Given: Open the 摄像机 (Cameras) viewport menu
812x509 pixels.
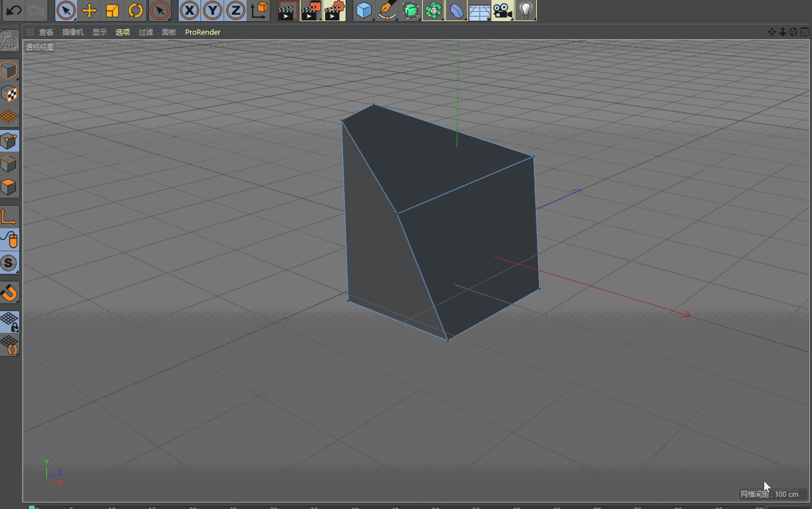Looking at the screenshot, I should [73, 32].
